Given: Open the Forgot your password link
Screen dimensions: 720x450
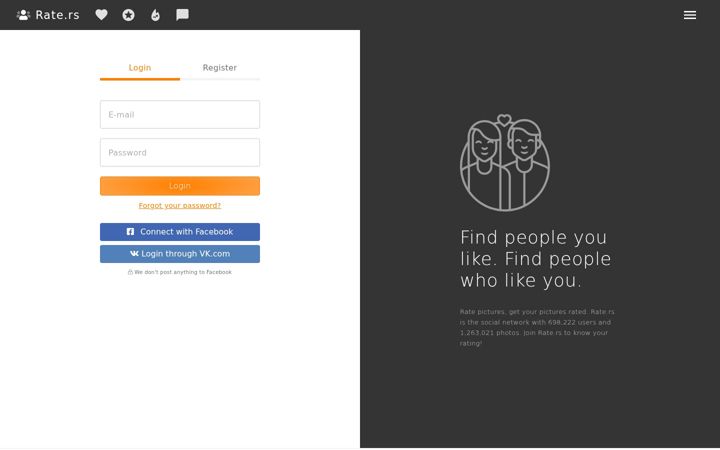Looking at the screenshot, I should 180,205.
